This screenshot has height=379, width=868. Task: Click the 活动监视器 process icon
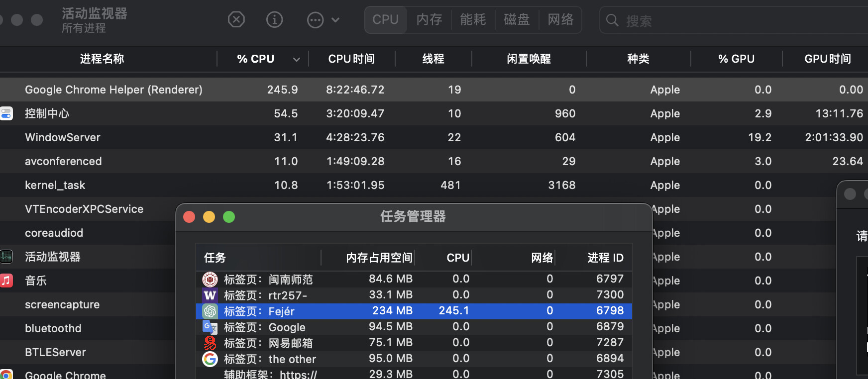6,257
